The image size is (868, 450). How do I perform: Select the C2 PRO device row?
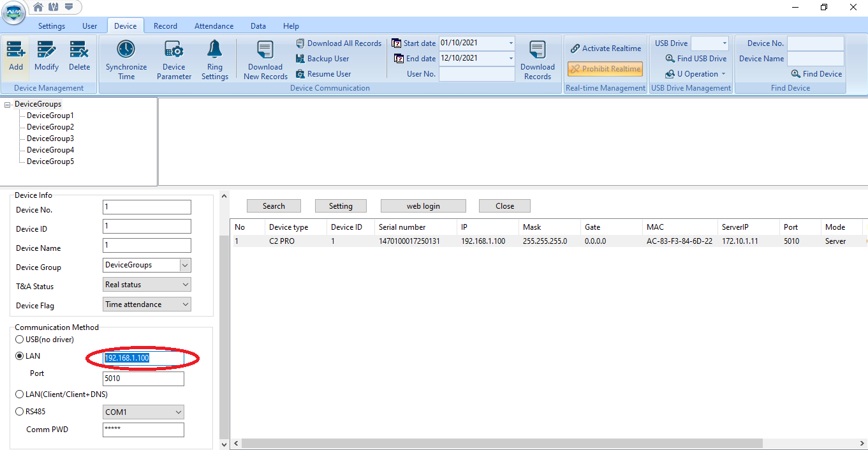click(548, 241)
